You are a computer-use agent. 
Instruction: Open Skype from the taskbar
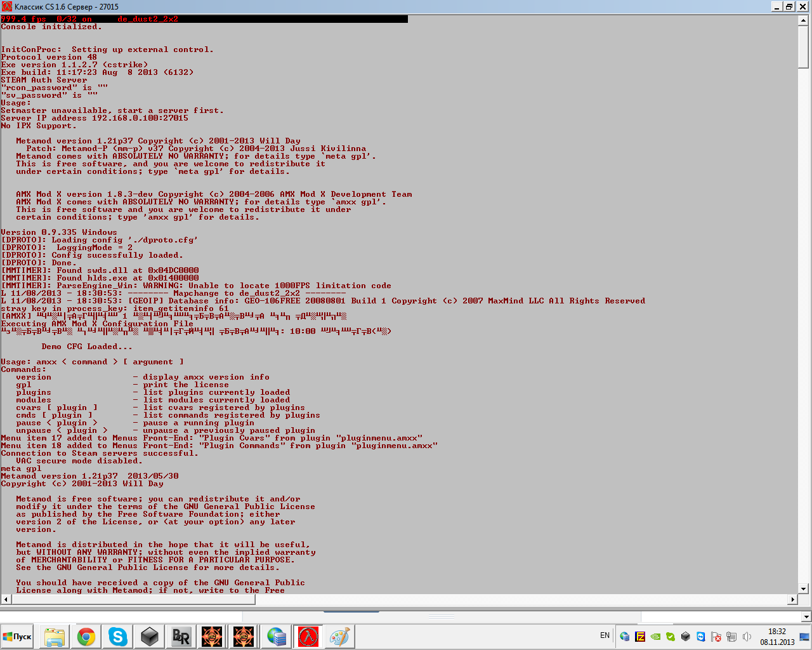pyautogui.click(x=117, y=637)
